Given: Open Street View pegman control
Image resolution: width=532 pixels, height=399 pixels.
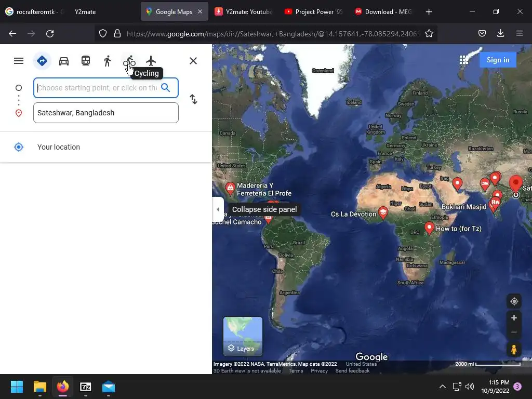Looking at the screenshot, I should (514, 350).
